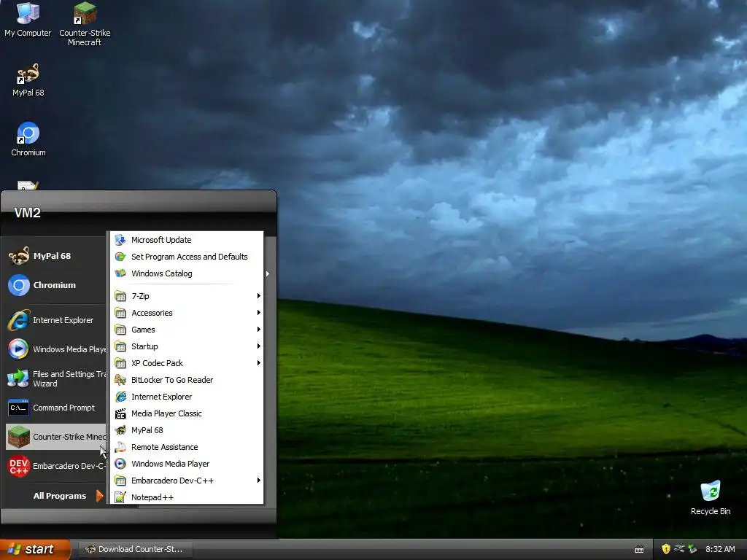Click Files and Settings Transfer Wizard label
Image resolution: width=747 pixels, height=560 pixels.
[x=69, y=378]
